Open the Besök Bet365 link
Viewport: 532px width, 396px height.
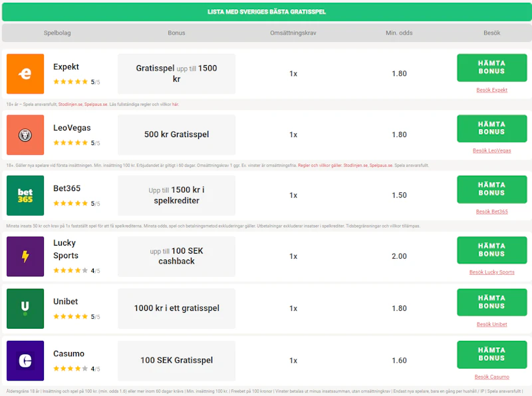[491, 212]
